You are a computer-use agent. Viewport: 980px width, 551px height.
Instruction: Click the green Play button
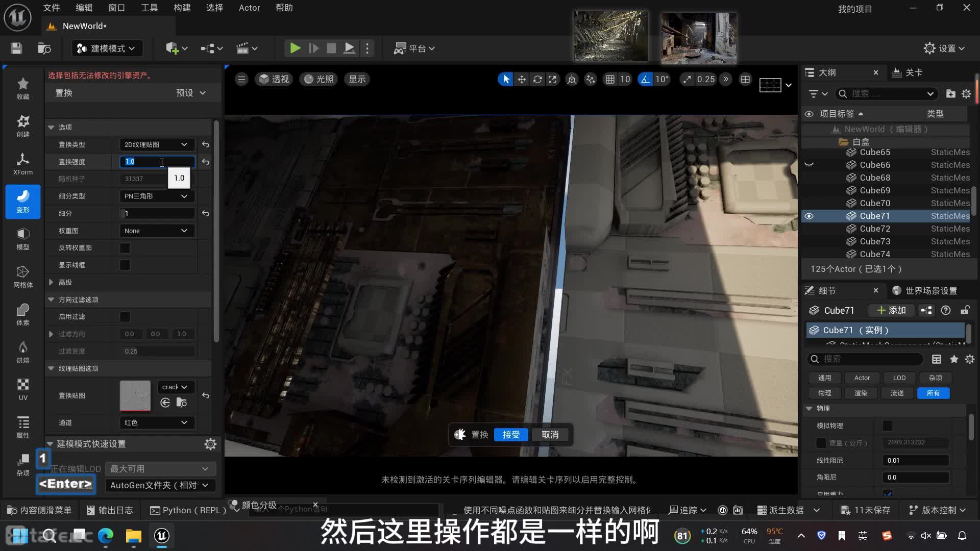(295, 48)
